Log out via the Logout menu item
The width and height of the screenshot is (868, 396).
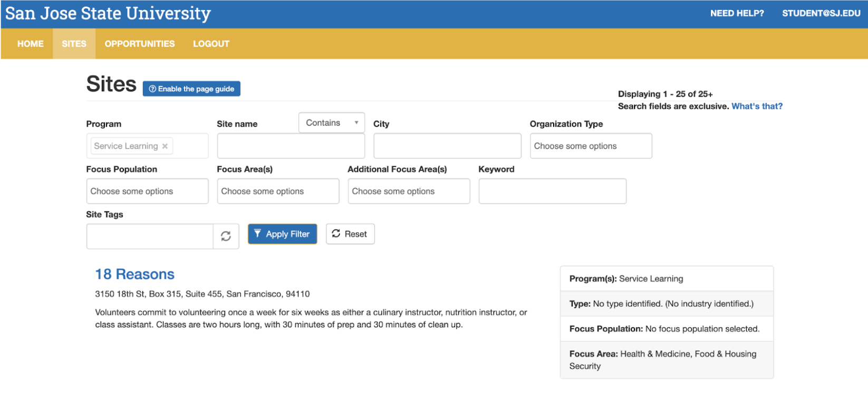click(211, 44)
